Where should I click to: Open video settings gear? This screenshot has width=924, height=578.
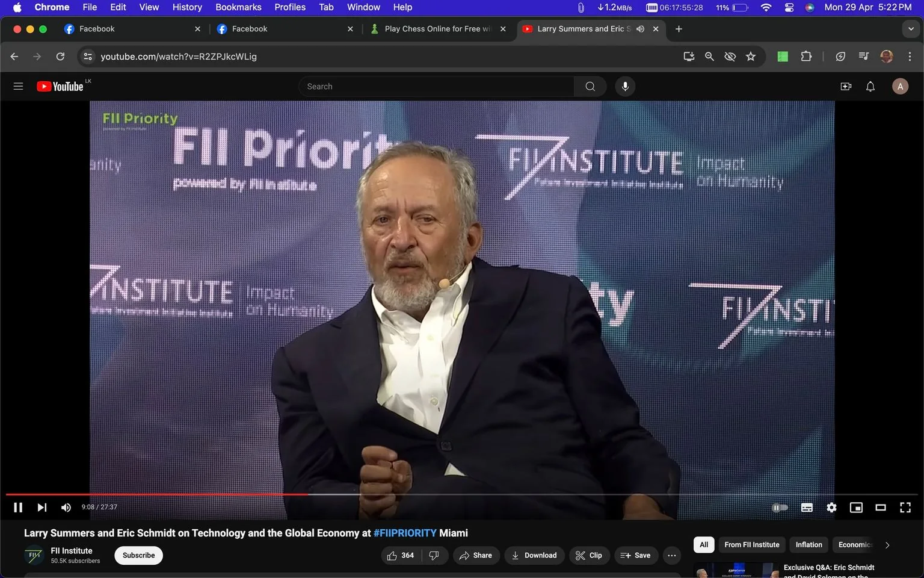coord(831,508)
